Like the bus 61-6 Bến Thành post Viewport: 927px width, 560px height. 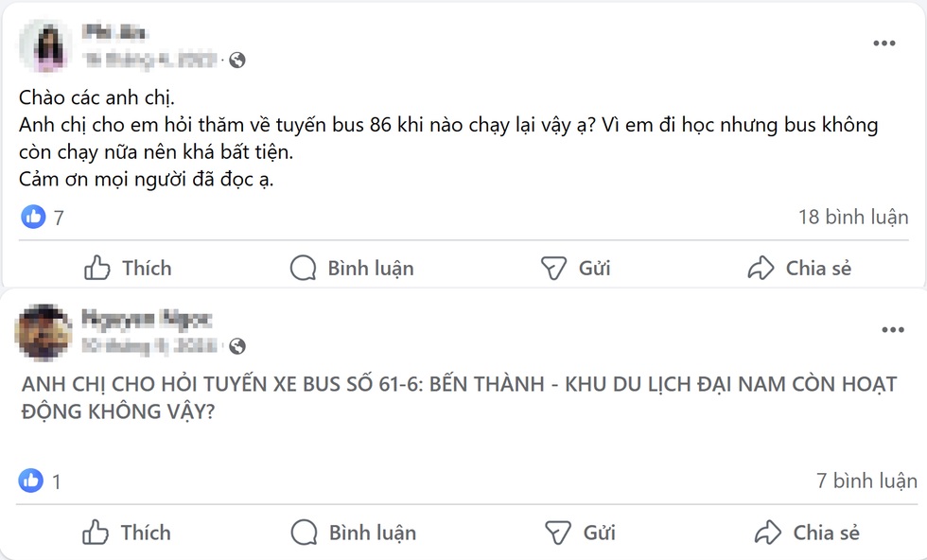(128, 533)
